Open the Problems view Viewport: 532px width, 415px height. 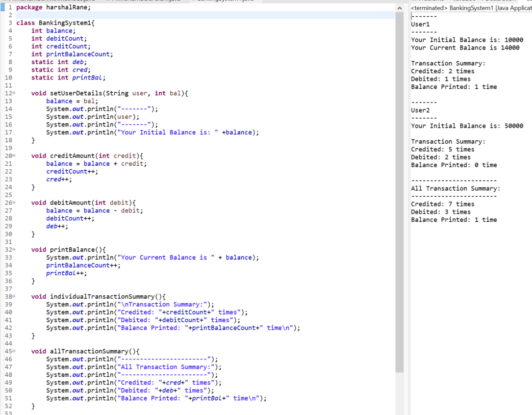pos(428,1)
